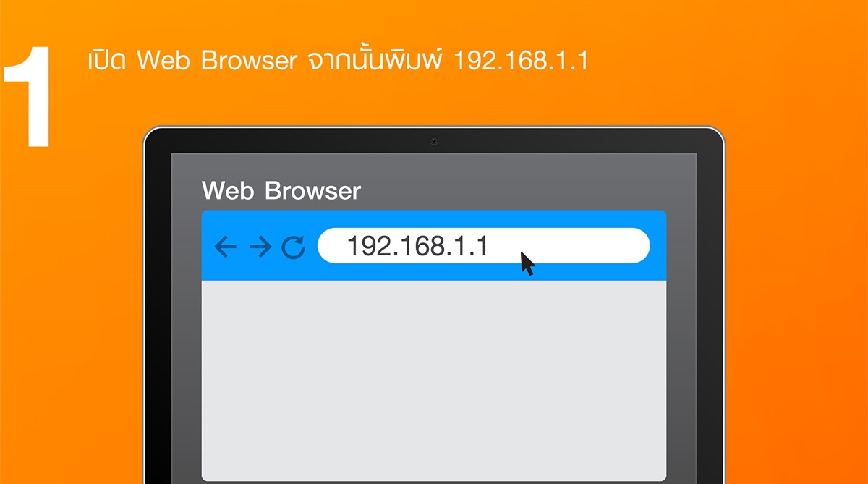
Task: Click the forward arrow navigation icon
Action: click(x=260, y=247)
